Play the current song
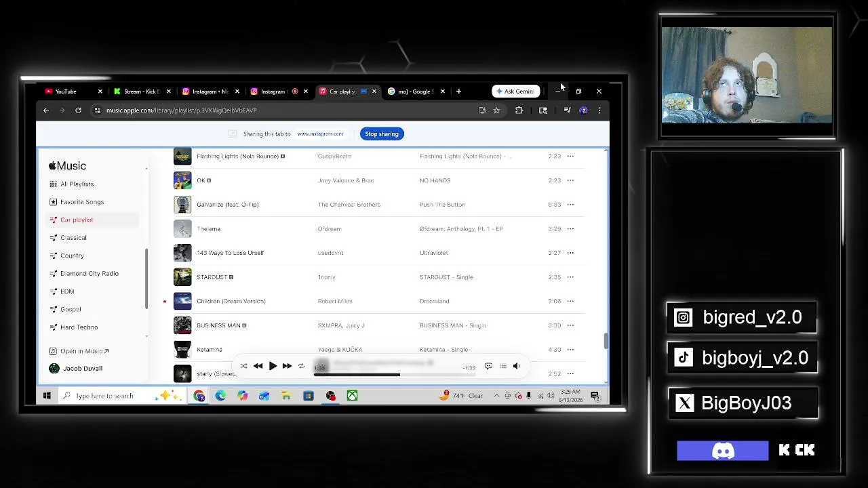This screenshot has height=488, width=868. [273, 366]
